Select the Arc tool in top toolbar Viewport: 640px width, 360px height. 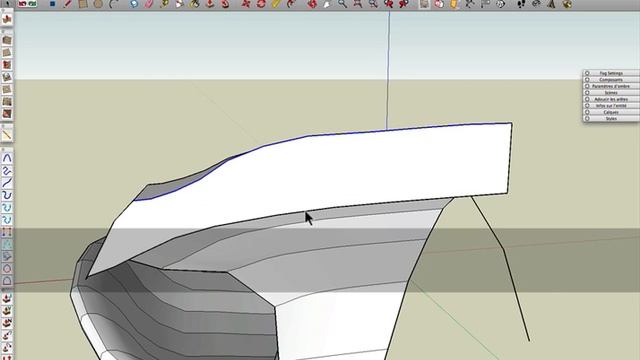pos(113,4)
